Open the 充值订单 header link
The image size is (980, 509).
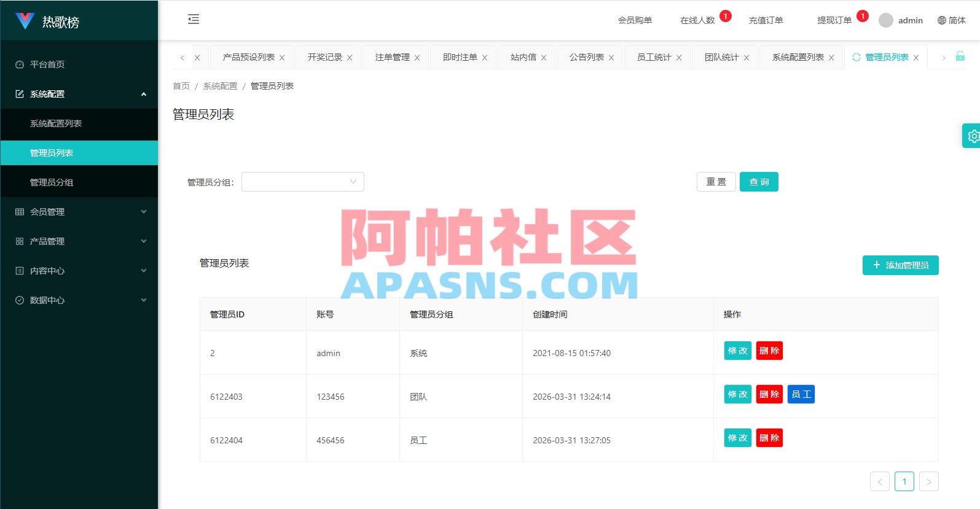coord(766,20)
